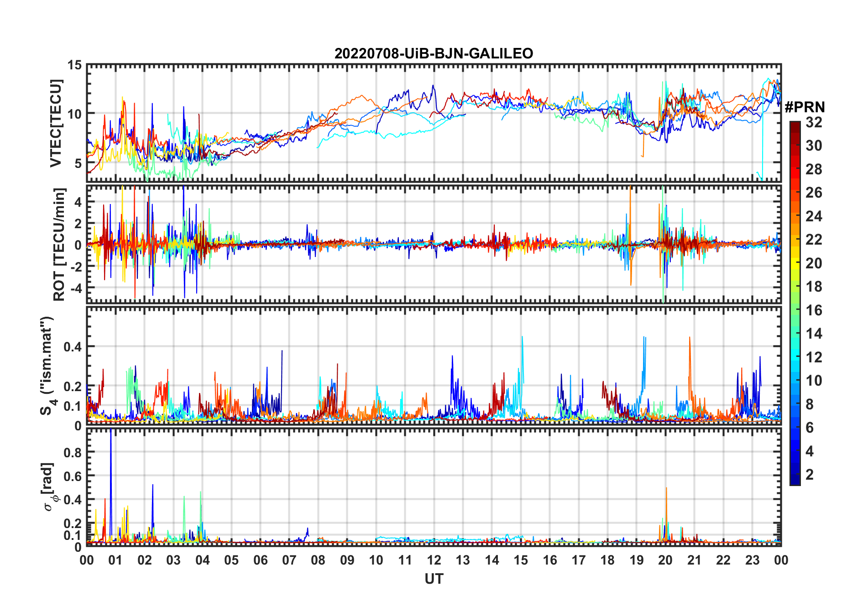This screenshot has width=868, height=607.
Task: Click UT axis hour label 23
Action: (x=753, y=560)
